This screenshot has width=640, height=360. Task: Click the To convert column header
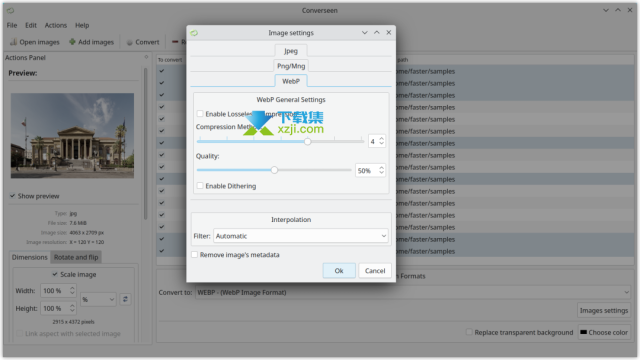[170, 60]
